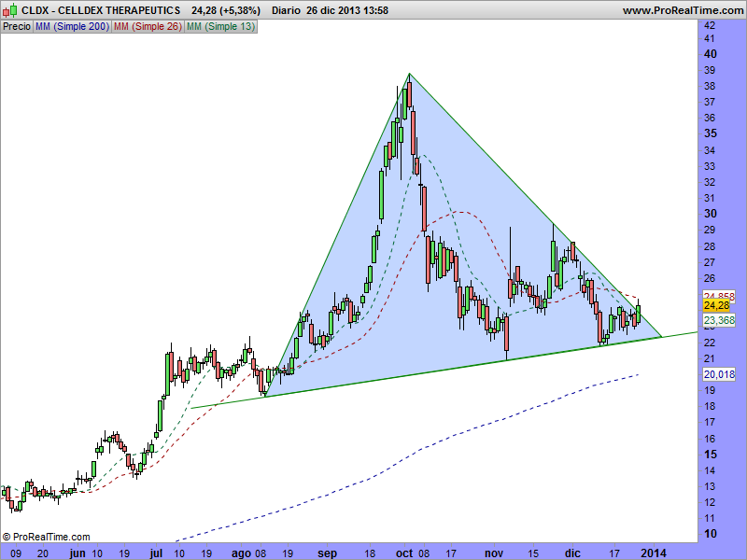Click the 10 level on price axis
The image size is (747, 560).
pos(711,534)
